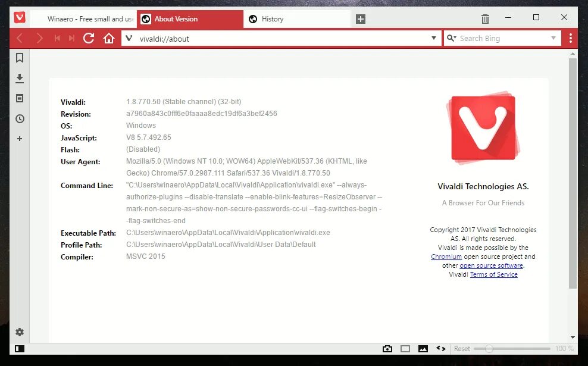Click the Profile Path value text
Image resolution: width=588 pixels, height=366 pixels.
point(221,245)
